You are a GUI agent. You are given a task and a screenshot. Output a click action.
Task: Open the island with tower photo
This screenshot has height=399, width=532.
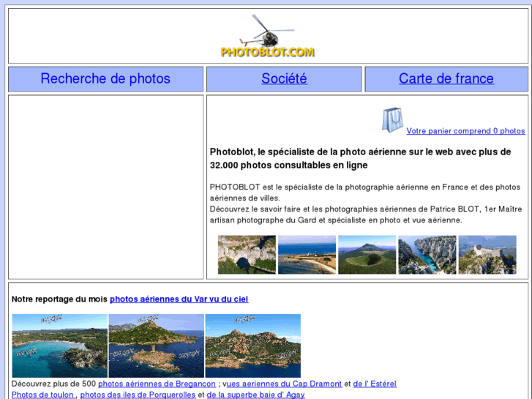tap(157, 346)
